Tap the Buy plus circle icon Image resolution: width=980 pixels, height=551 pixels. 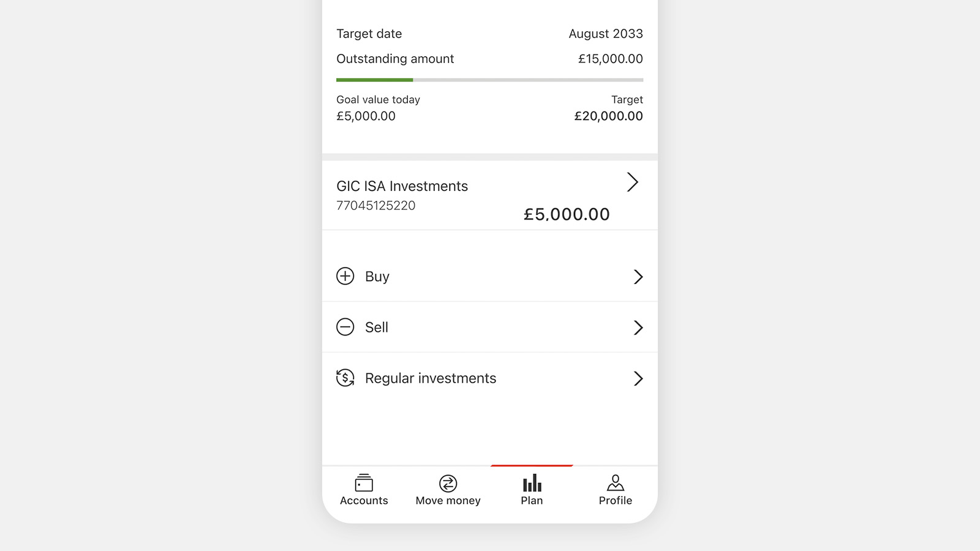pyautogui.click(x=345, y=276)
